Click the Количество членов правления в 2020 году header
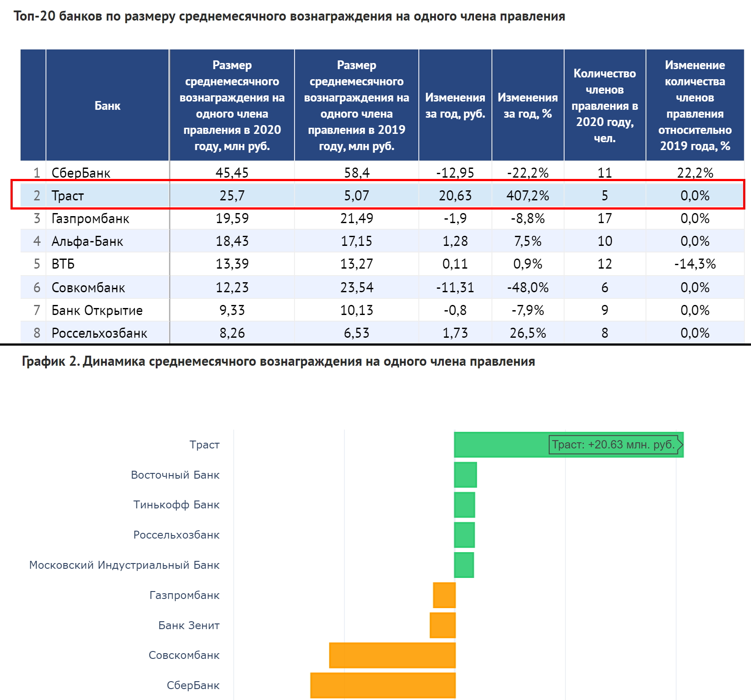The width and height of the screenshot is (751, 700). 604,105
